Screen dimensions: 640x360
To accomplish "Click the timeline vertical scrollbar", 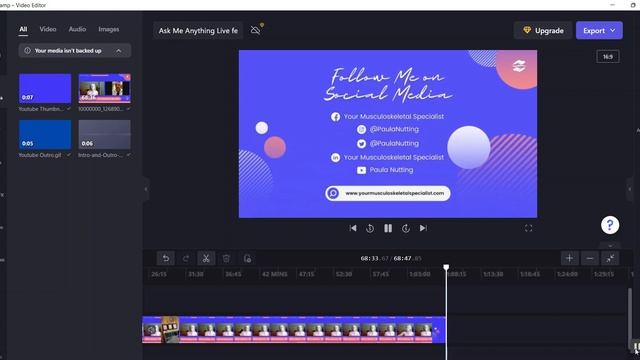I will [630, 318].
